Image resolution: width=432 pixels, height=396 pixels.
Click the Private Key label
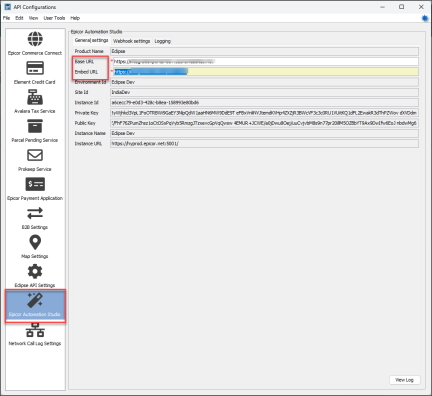87,113
